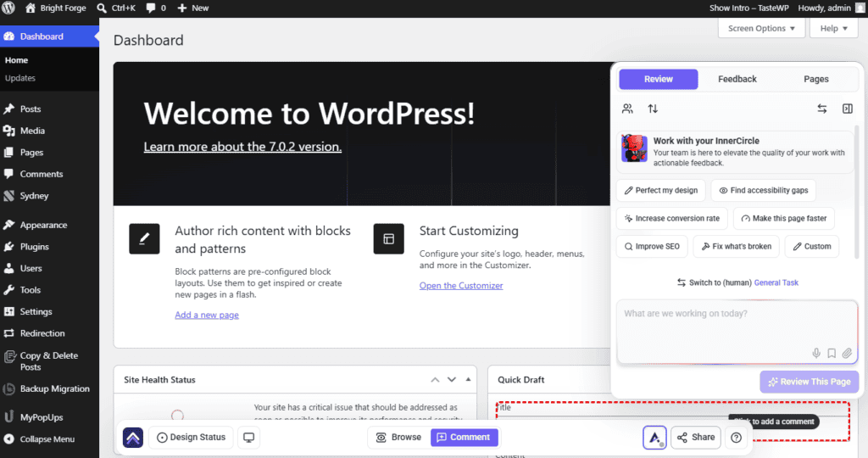
Task: Choose Find accessibility gaps
Action: tap(764, 191)
